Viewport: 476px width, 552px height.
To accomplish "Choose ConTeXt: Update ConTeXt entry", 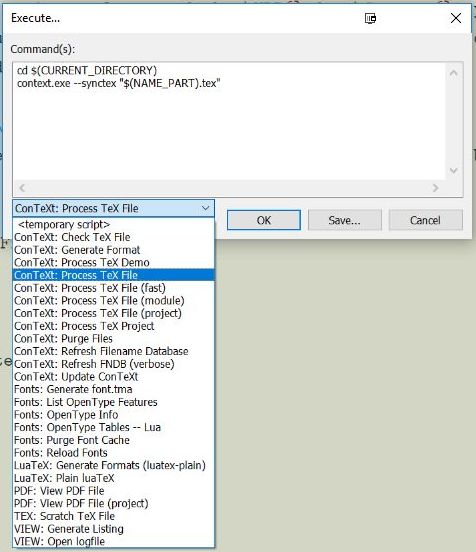I will (113, 377).
